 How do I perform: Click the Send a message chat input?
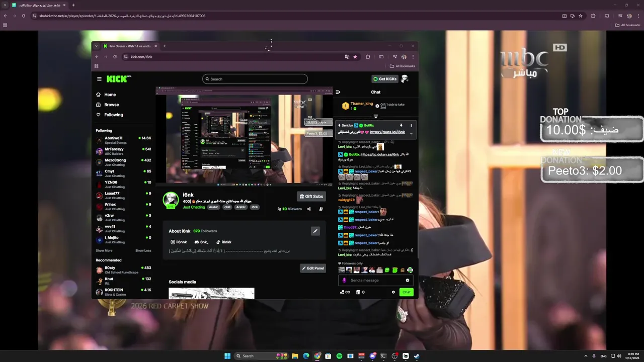tap(376, 280)
